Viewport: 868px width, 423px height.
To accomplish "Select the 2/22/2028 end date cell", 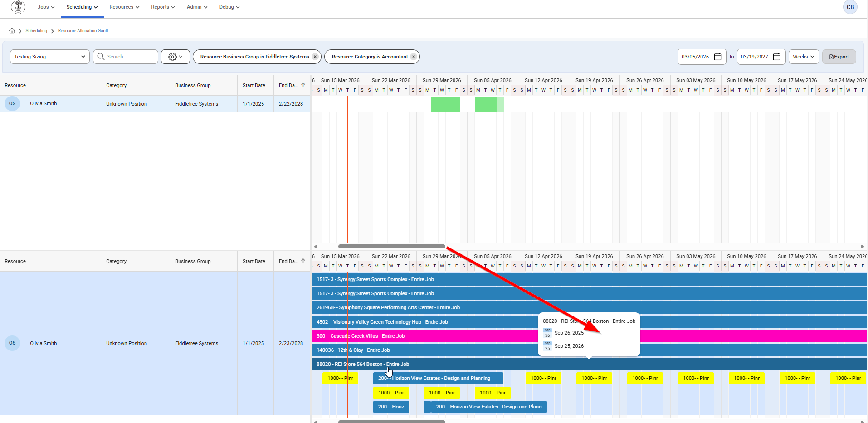I will pyautogui.click(x=292, y=104).
